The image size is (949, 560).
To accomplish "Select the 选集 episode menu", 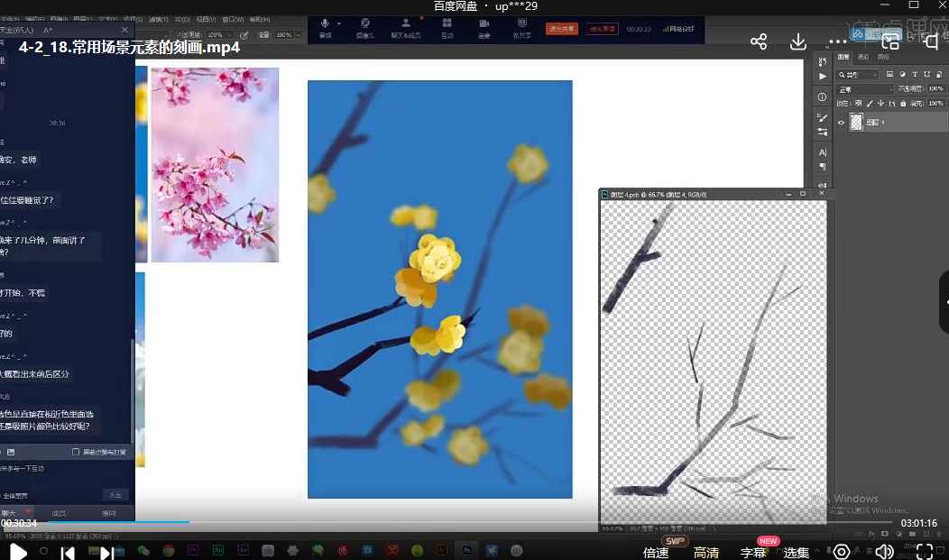I will [x=797, y=551].
